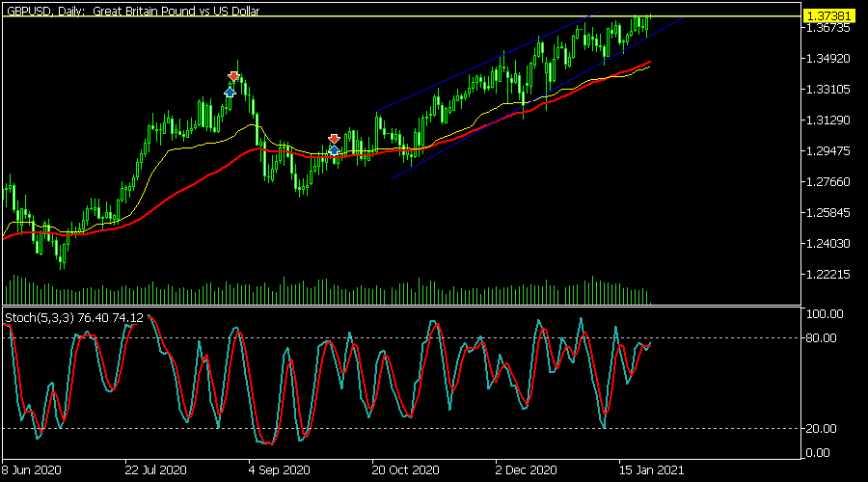Click the red down arrow at the August peak
Viewport: 868px width, 482px height.
tap(233, 76)
